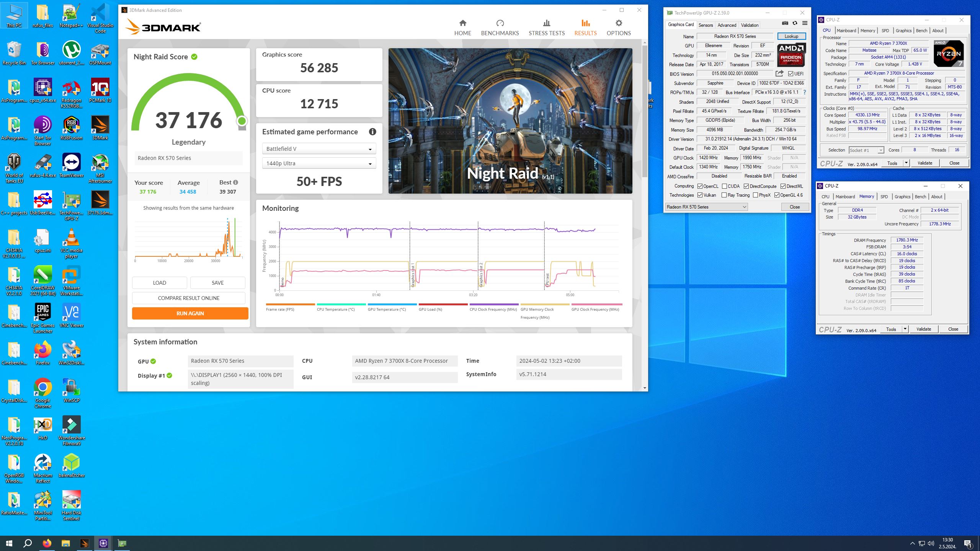Click Validate in the upper CPU-Z window
This screenshot has height=551, width=980.
[x=924, y=163]
